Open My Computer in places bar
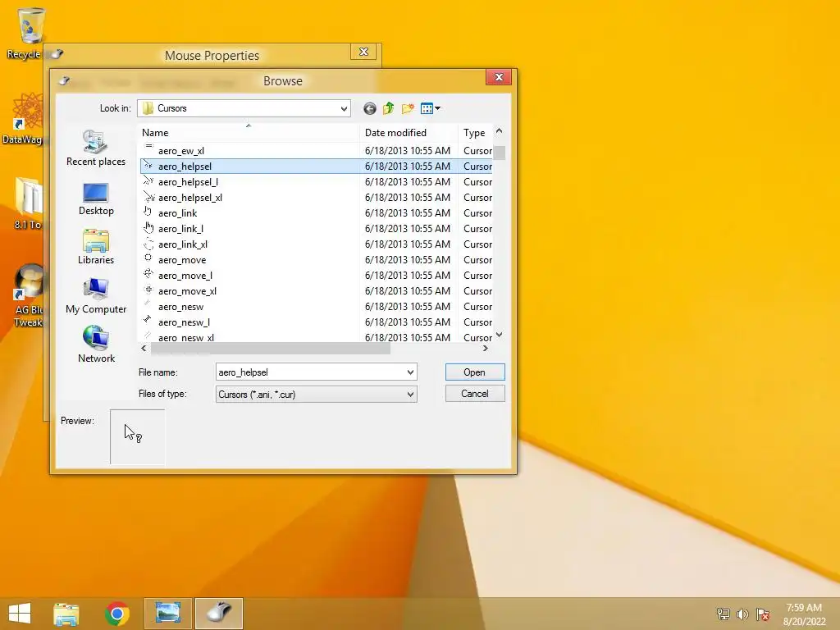The width and height of the screenshot is (840, 630). coord(96,297)
